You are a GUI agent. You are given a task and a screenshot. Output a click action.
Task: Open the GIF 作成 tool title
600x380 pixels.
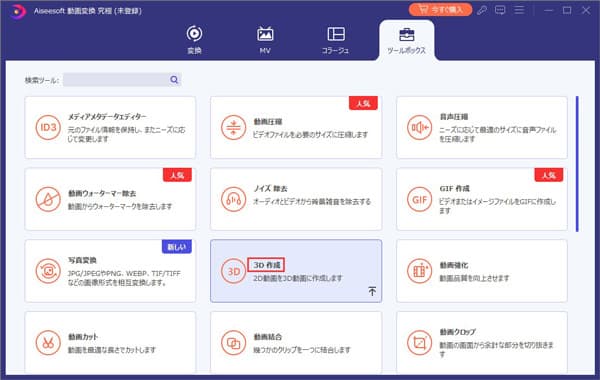tap(454, 188)
